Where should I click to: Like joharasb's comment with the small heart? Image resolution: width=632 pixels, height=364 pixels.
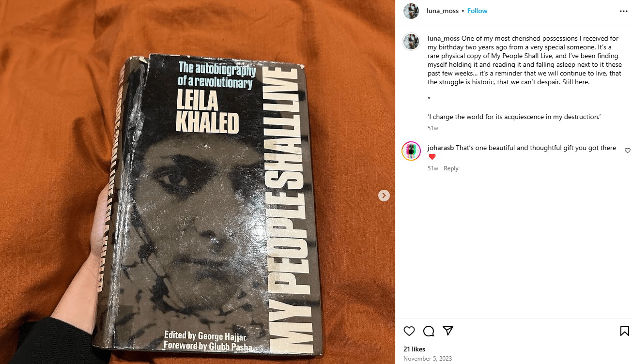[x=628, y=151]
